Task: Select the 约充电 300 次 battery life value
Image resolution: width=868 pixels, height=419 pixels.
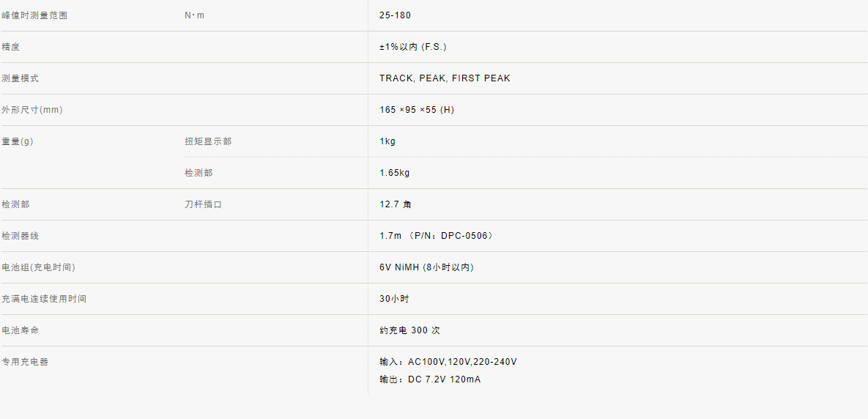Action: point(409,330)
